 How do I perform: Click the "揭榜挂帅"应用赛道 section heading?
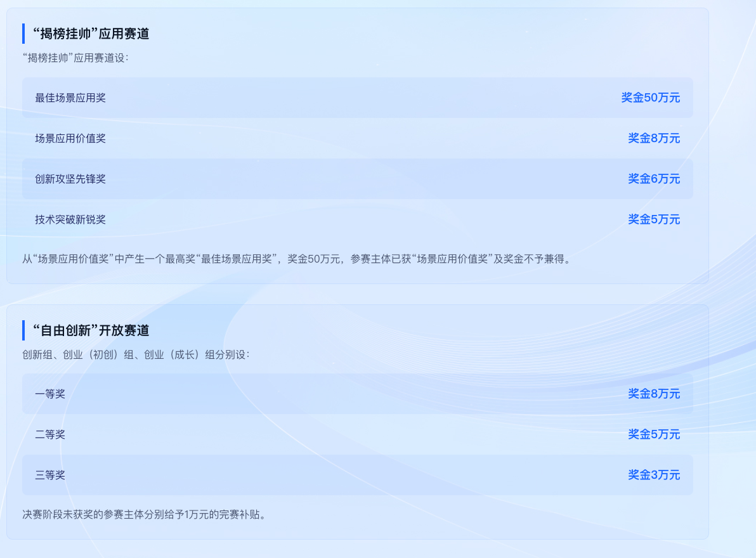coord(91,34)
